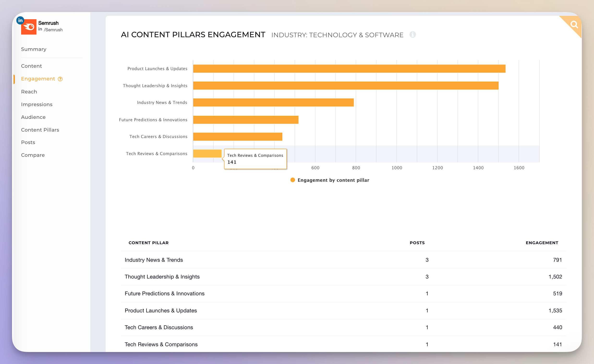Select the Industry News & Trends bar
Image resolution: width=594 pixels, height=364 pixels.
pos(273,103)
